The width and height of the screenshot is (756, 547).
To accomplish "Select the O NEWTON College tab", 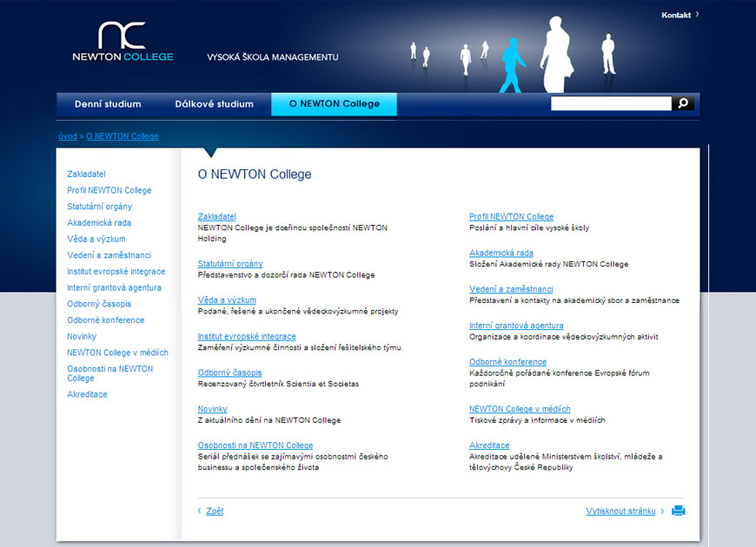I will 335,104.
